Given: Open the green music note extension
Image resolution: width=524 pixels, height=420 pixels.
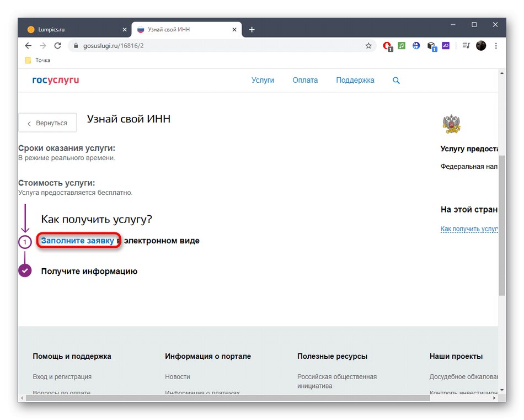Looking at the screenshot, I should (x=402, y=45).
